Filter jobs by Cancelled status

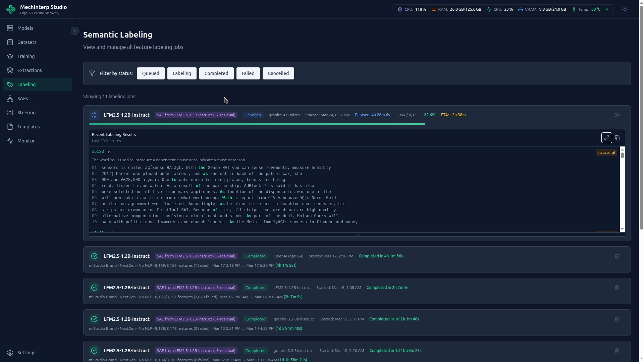278,73
